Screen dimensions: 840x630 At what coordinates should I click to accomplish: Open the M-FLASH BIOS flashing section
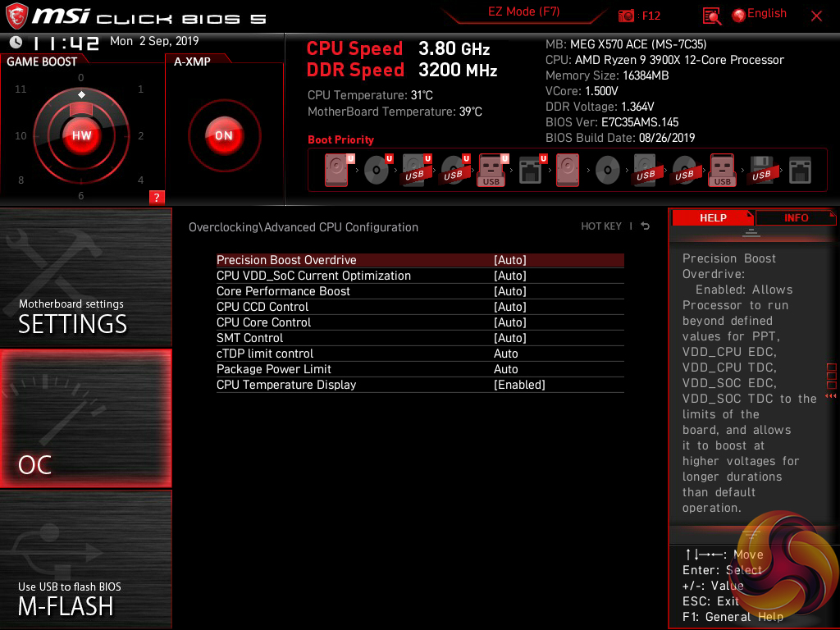click(x=85, y=559)
